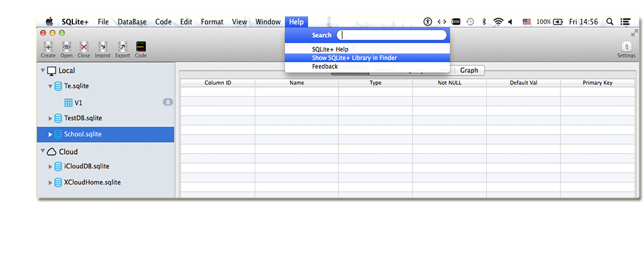Collapse the Local section triangle
This screenshot has height=258, width=644.
(x=43, y=70)
